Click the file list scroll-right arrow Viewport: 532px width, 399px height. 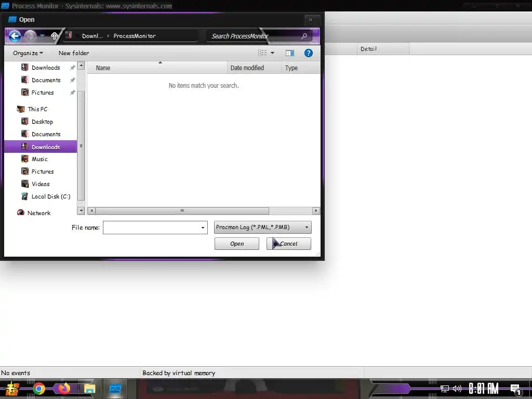316,211
